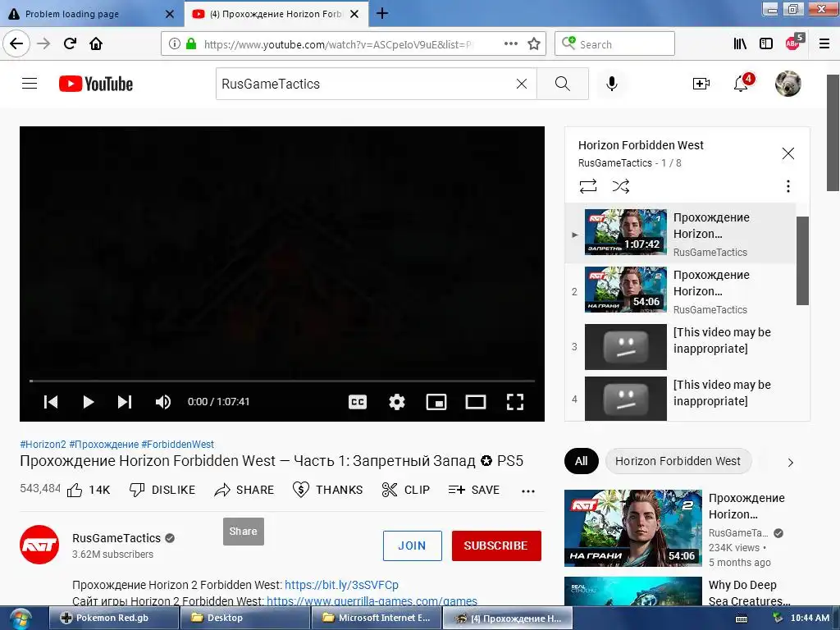This screenshot has height=630, width=840.
Task: Click the JOIN button
Action: coord(412,546)
